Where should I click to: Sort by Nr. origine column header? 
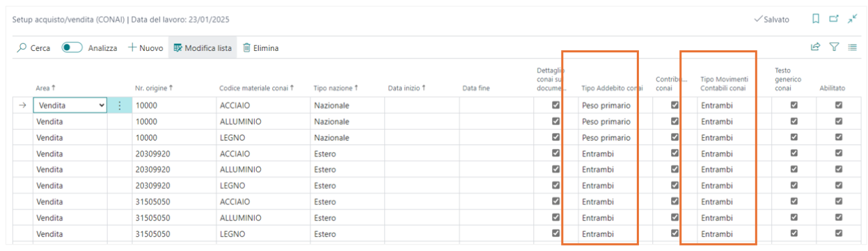pos(154,88)
